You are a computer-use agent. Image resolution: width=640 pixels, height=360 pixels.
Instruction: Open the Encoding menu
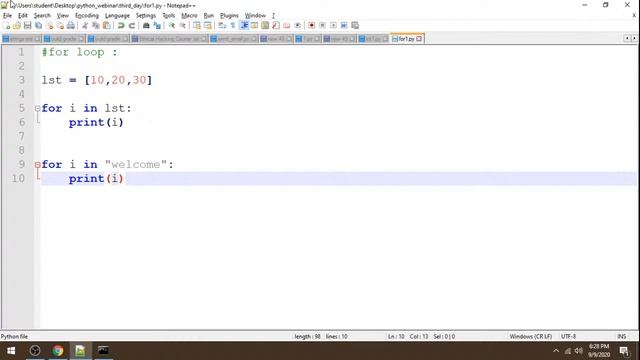tap(87, 16)
